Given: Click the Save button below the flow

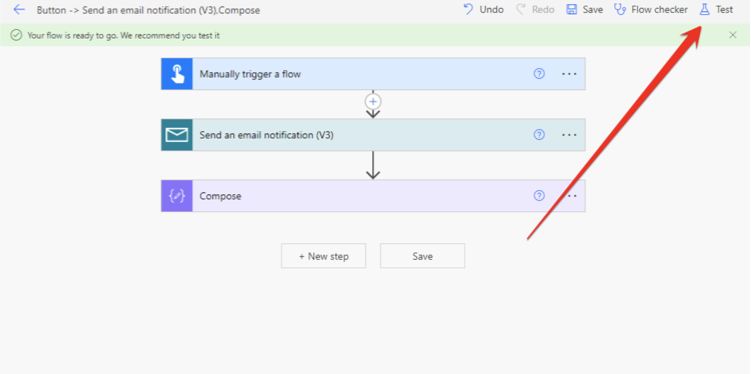Looking at the screenshot, I should (422, 256).
